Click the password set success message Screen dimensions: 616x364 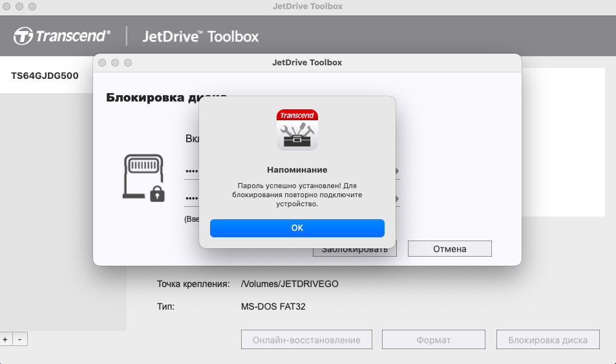point(297,195)
